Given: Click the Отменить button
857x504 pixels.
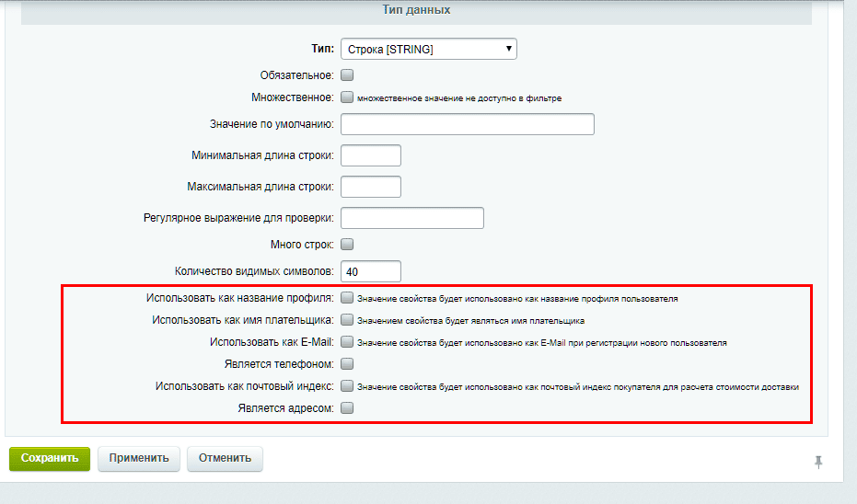Looking at the screenshot, I should coord(225,458).
